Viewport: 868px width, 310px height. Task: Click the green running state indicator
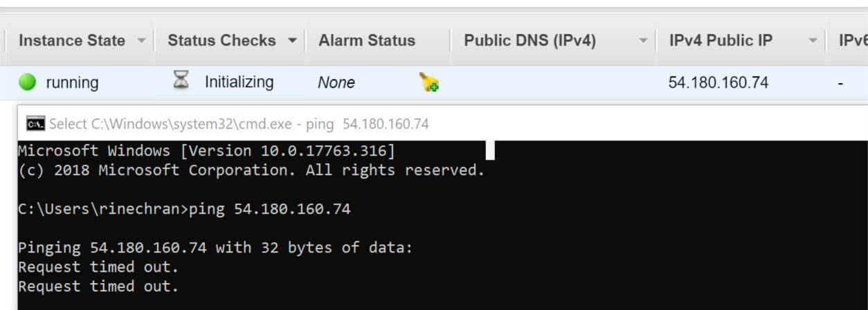[27, 82]
